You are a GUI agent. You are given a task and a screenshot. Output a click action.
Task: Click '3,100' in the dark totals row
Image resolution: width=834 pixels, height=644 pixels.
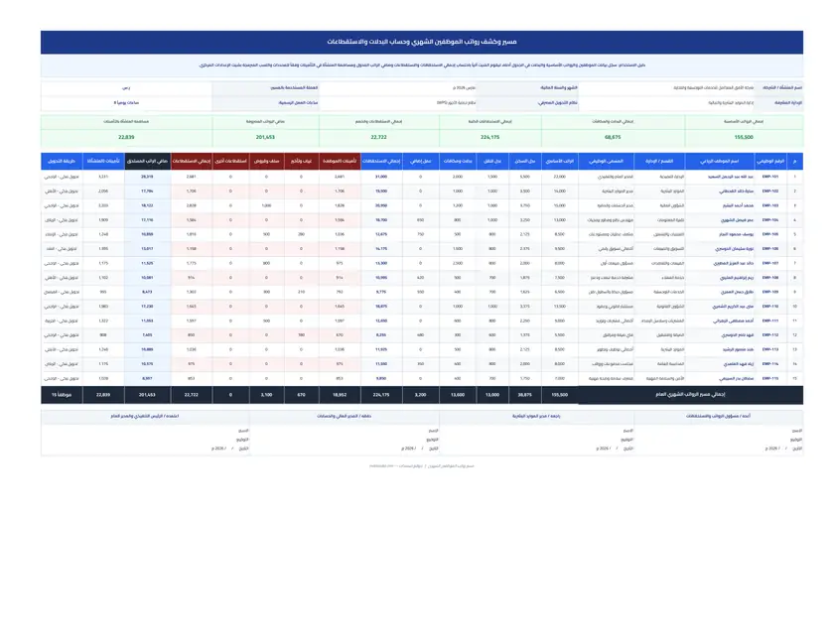click(x=266, y=395)
